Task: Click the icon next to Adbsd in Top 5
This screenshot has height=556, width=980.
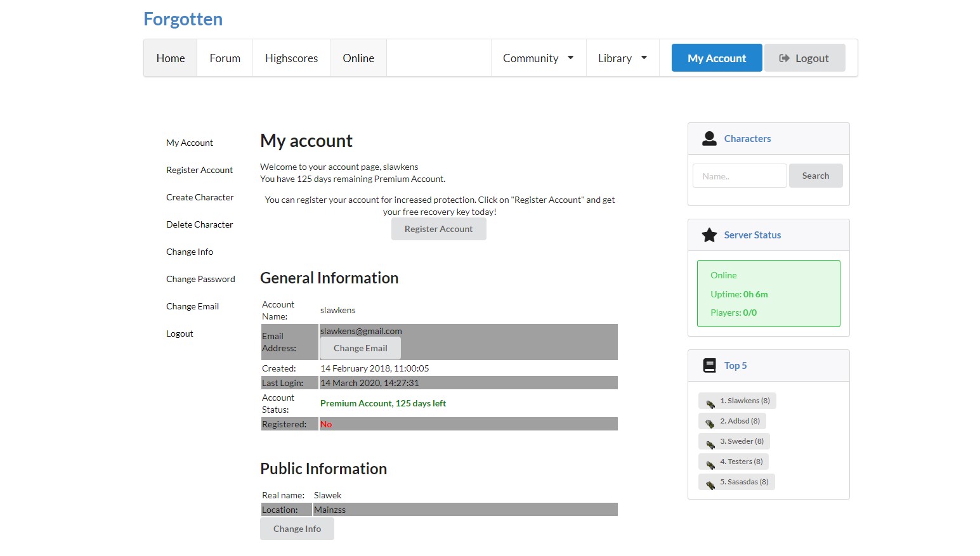Action: click(x=710, y=422)
